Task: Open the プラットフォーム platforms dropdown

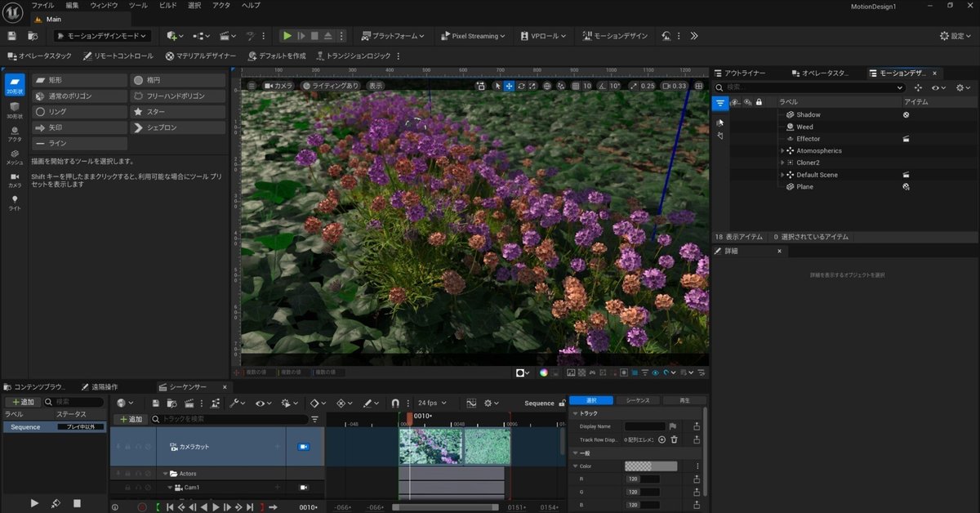Action: [x=393, y=36]
